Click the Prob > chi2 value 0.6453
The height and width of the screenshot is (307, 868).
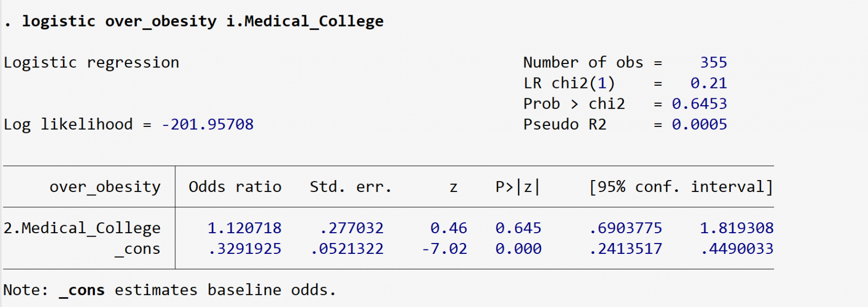click(699, 104)
